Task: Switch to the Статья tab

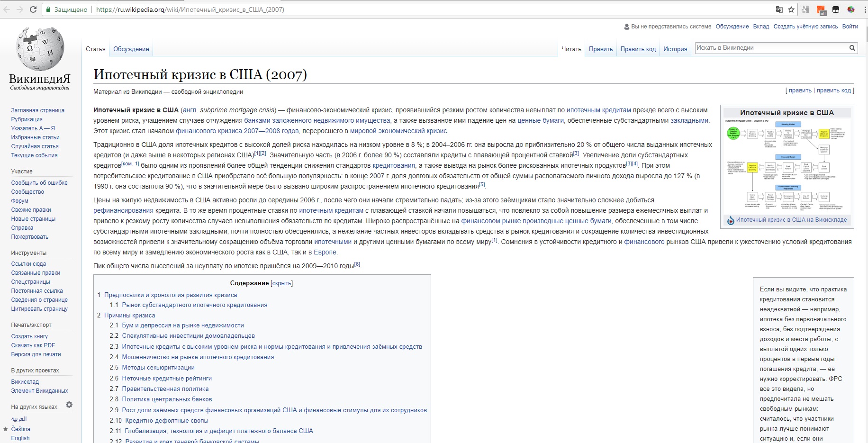Action: click(x=96, y=49)
